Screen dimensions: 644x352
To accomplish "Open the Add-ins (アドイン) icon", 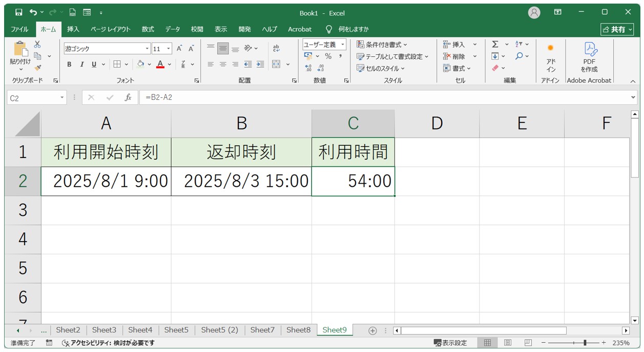I will [x=551, y=58].
